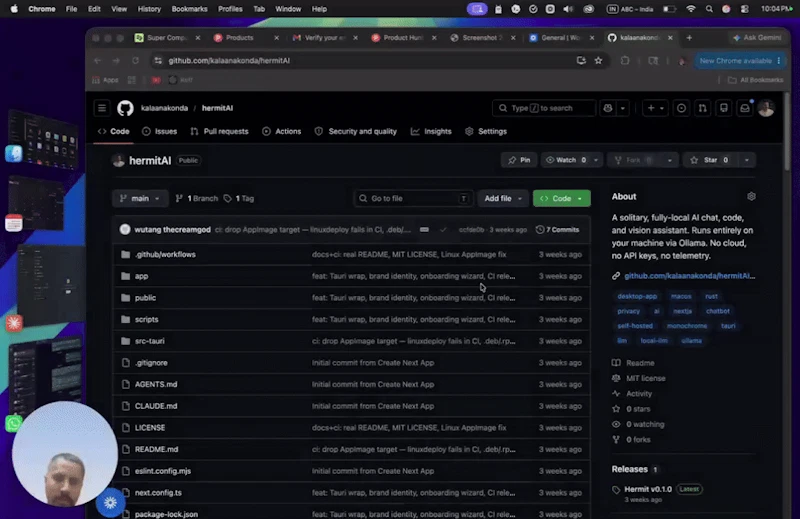Image resolution: width=800 pixels, height=519 pixels.
Task: Open the History menu in macOS menu bar
Action: pyautogui.click(x=149, y=9)
